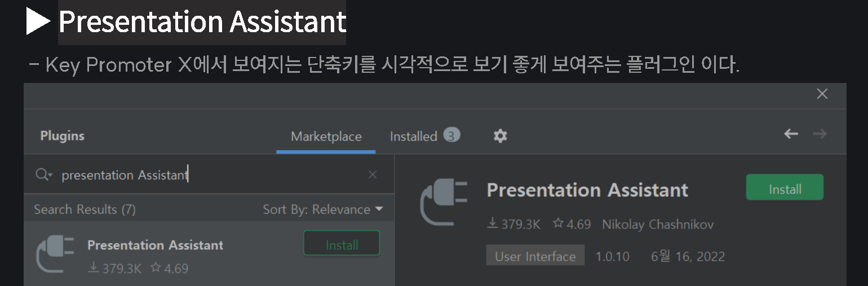Clear the plugin search field
868x286 pixels.
[373, 175]
